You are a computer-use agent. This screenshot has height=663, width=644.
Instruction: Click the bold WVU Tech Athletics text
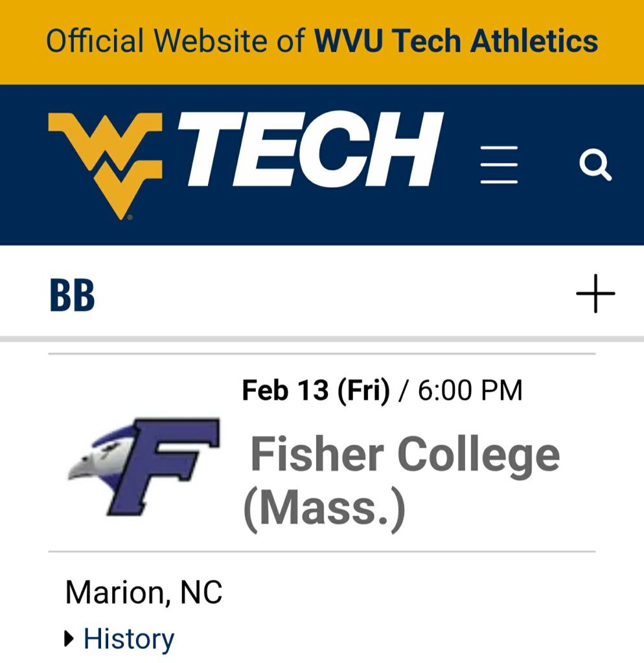456,41
